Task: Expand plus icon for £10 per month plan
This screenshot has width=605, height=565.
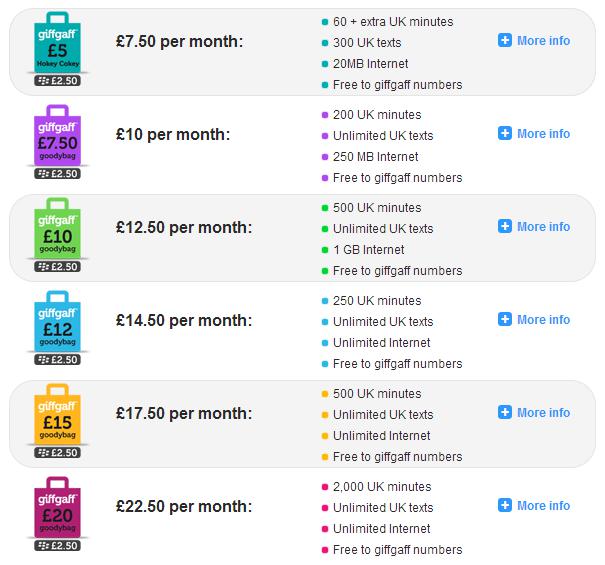Action: coord(505,133)
